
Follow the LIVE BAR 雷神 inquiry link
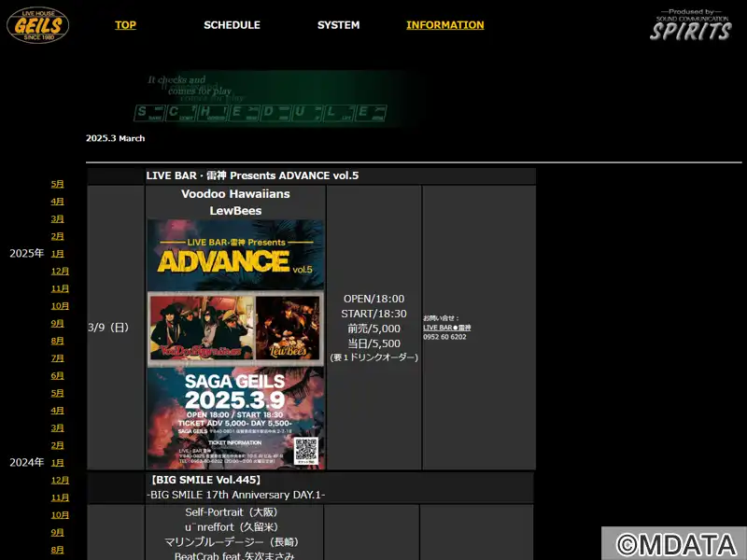tap(447, 328)
